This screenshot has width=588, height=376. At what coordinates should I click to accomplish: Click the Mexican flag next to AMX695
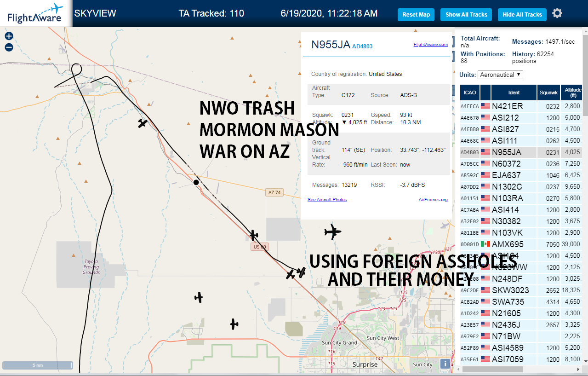coord(485,244)
